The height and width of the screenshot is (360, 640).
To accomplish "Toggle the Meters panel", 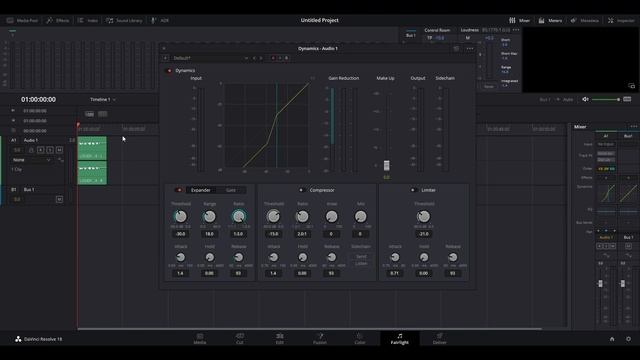I will (x=550, y=20).
